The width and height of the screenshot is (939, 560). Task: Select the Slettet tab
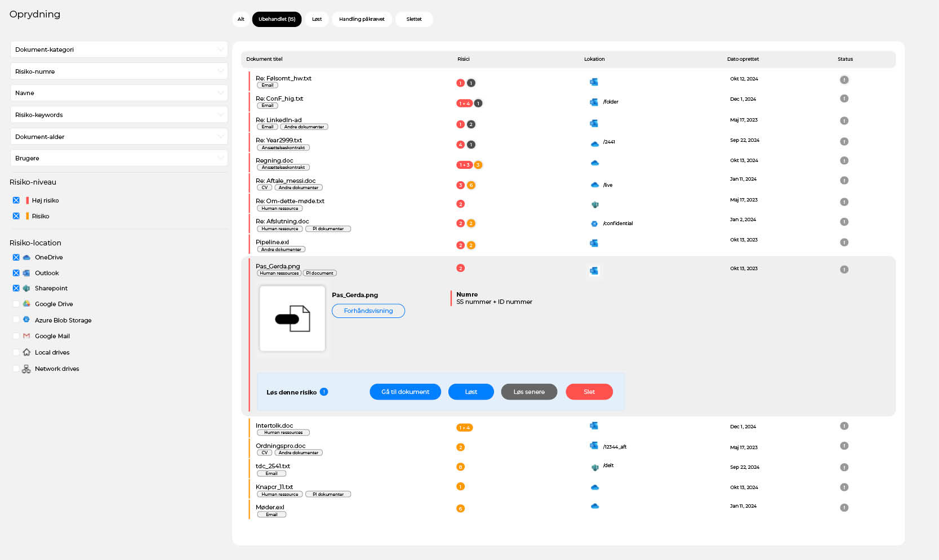(x=414, y=19)
